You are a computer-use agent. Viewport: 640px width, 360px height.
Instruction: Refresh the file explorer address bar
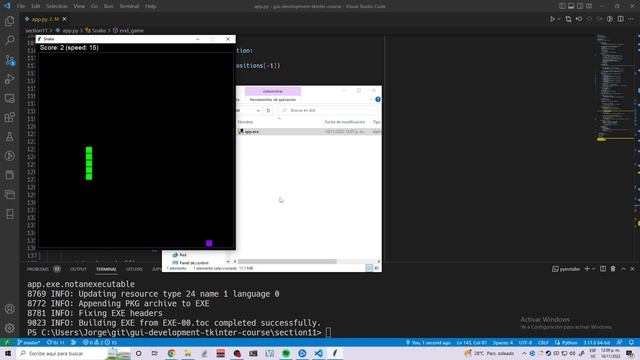pyautogui.click(x=268, y=110)
